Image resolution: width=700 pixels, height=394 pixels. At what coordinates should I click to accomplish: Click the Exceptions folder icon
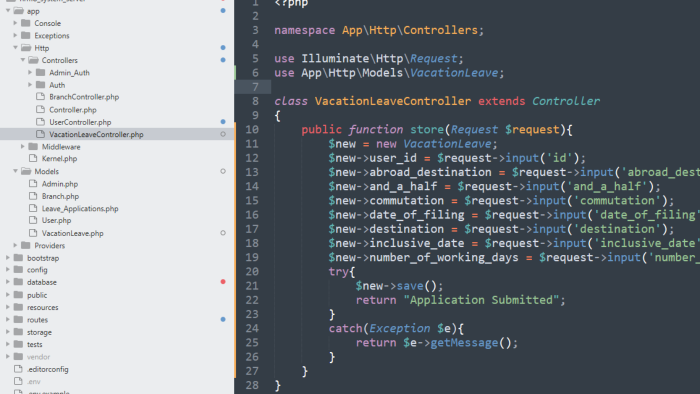coord(26,35)
